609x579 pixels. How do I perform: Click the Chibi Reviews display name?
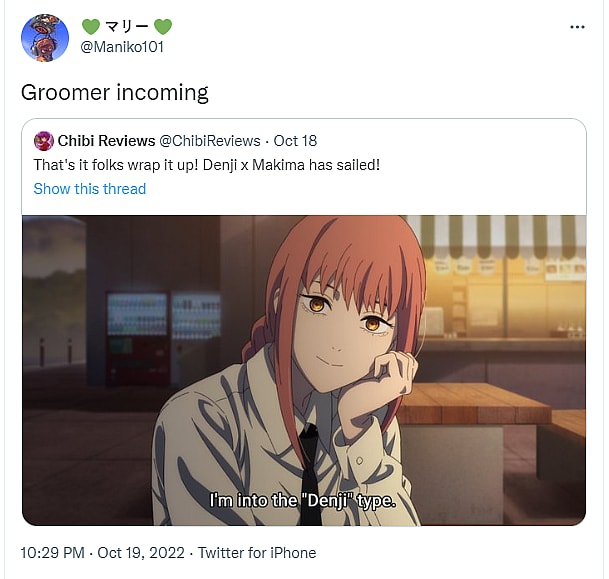[106, 141]
